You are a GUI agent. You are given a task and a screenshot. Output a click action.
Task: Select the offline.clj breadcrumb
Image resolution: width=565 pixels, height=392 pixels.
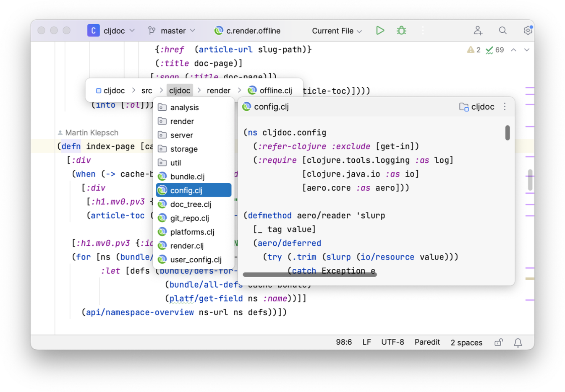click(x=270, y=91)
